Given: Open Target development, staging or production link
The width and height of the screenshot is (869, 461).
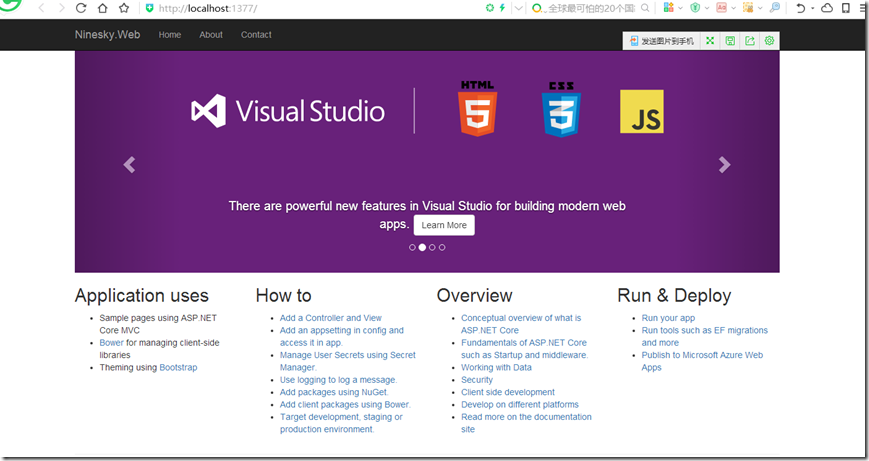Looking at the screenshot, I should (341, 423).
